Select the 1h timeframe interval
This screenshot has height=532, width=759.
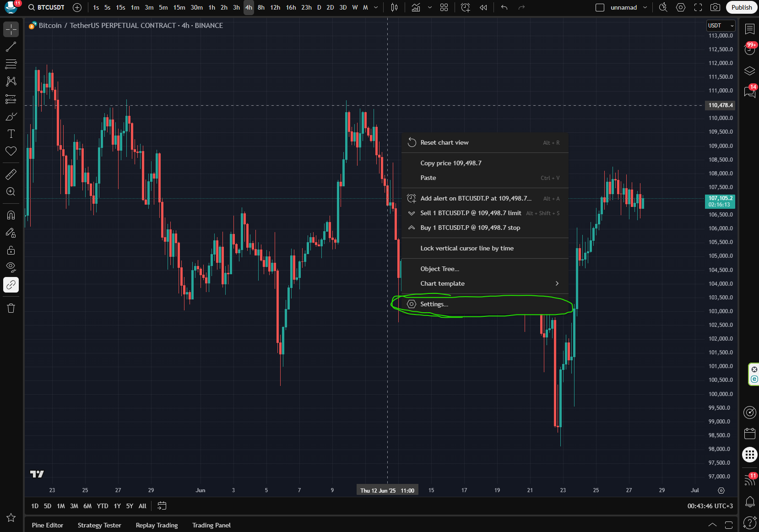pyautogui.click(x=211, y=7)
